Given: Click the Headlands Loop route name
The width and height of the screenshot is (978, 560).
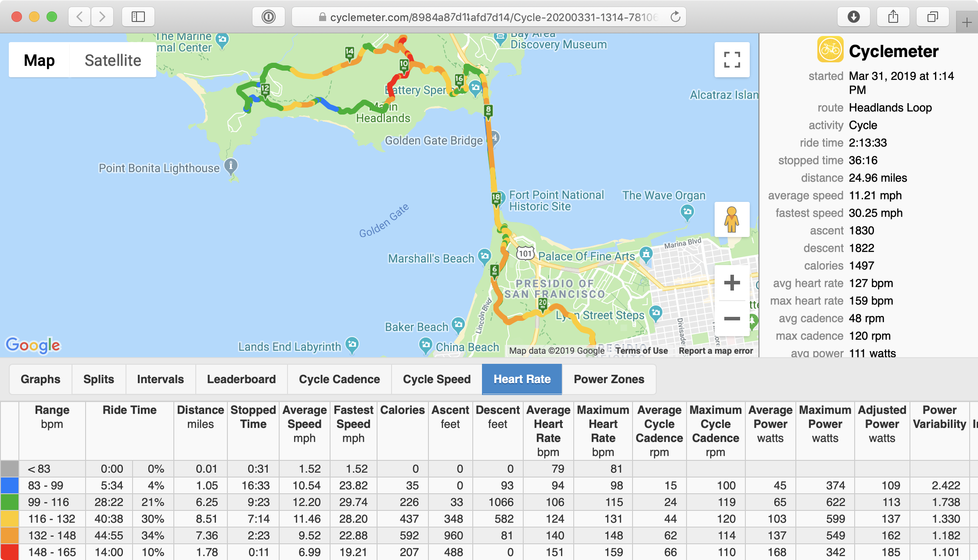Looking at the screenshot, I should [890, 108].
